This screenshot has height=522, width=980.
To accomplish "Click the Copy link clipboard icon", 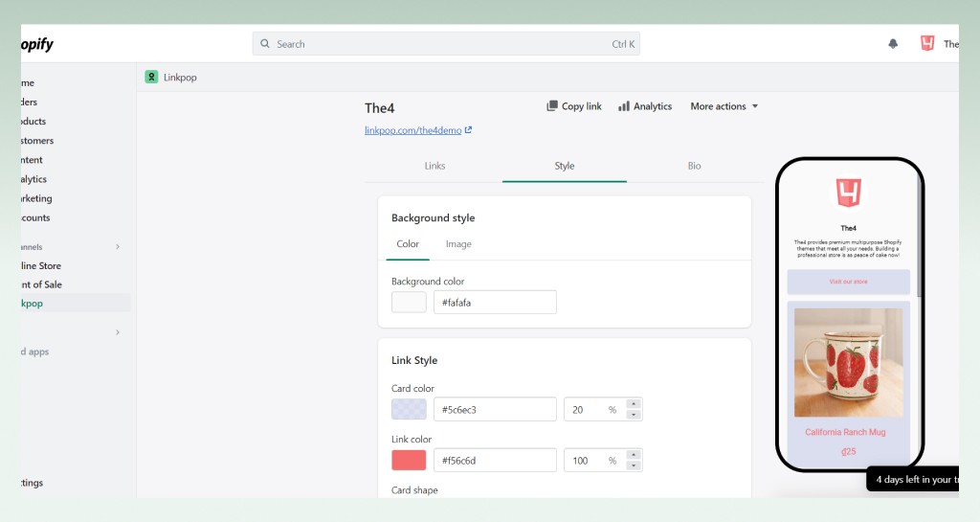I will coord(552,106).
